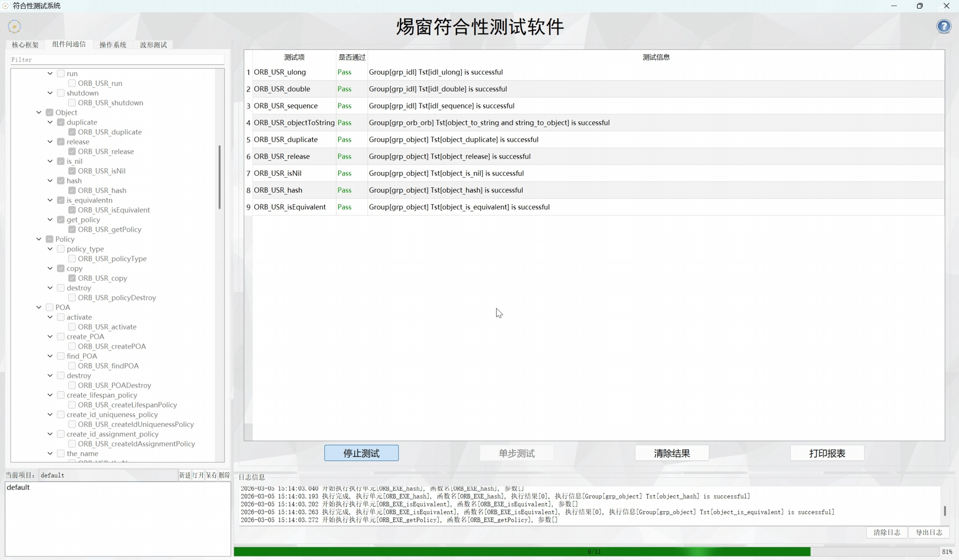959x560 pixels.
Task: Click 清除结果 button
Action: 672,453
